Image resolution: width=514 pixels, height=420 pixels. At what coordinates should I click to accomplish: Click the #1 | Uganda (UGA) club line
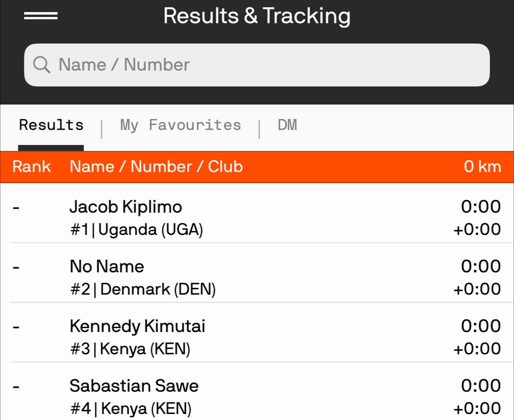(x=137, y=230)
